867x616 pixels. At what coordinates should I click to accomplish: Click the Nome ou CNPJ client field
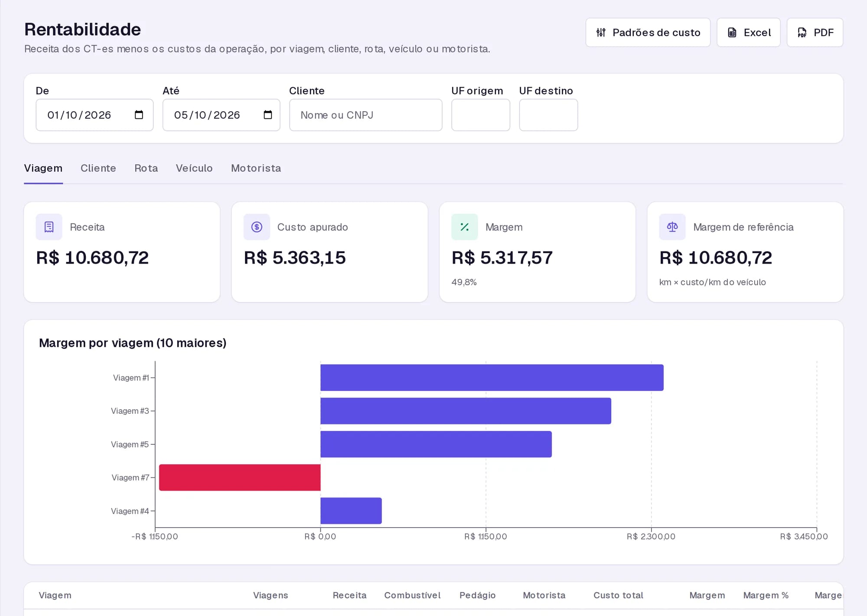366,115
